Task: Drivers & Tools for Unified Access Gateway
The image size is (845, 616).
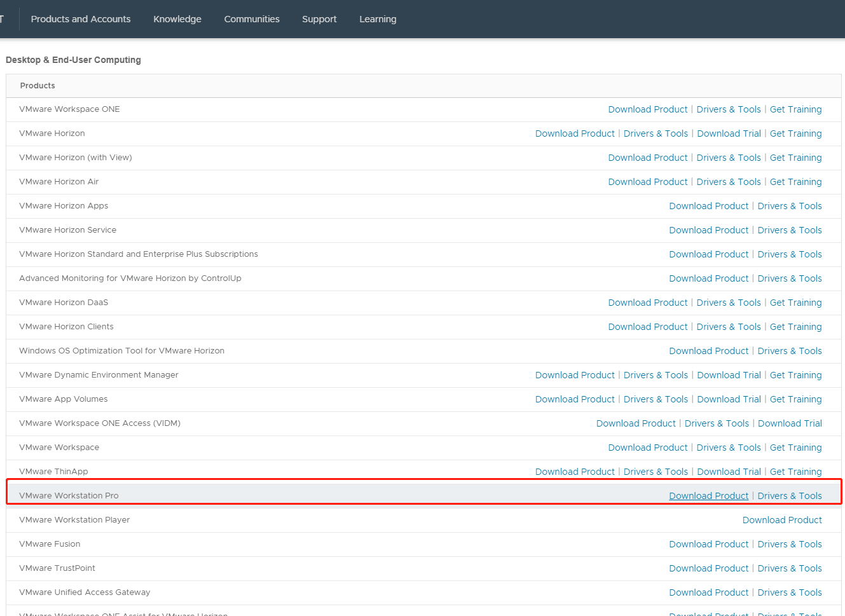Action: click(790, 592)
